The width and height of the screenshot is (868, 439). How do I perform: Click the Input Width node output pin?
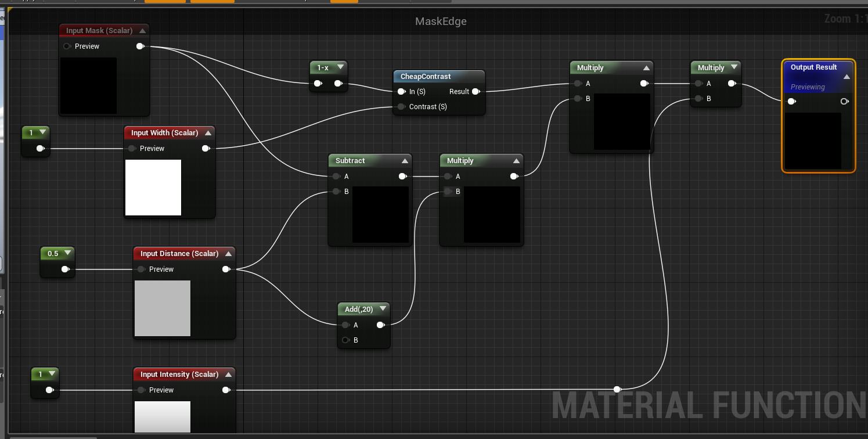coord(206,148)
